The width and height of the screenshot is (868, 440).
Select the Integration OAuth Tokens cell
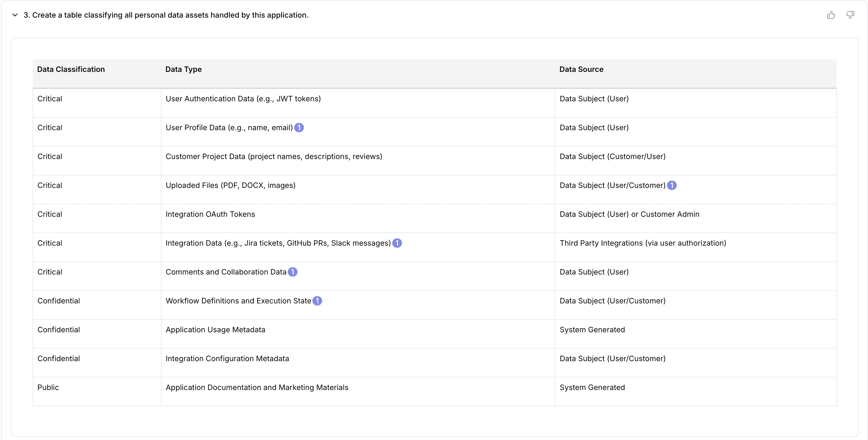point(210,214)
